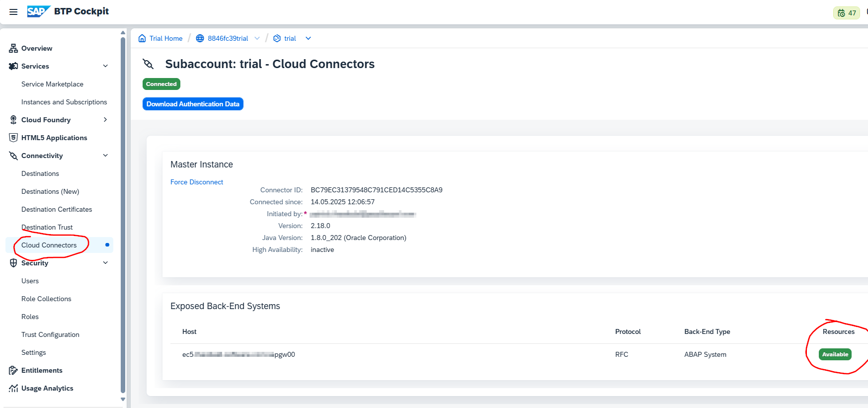The height and width of the screenshot is (408, 868).
Task: Click the sidebar scrollbar up arrow
Action: 123,33
